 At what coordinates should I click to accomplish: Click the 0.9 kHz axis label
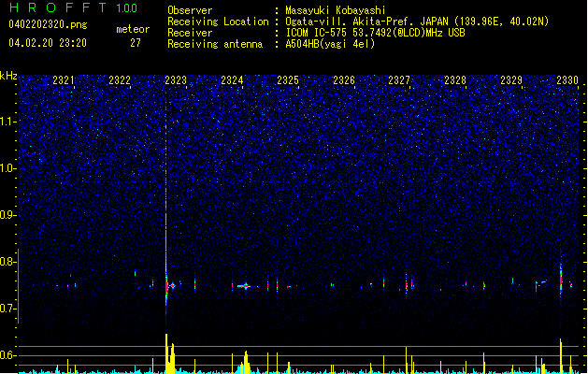coord(8,215)
